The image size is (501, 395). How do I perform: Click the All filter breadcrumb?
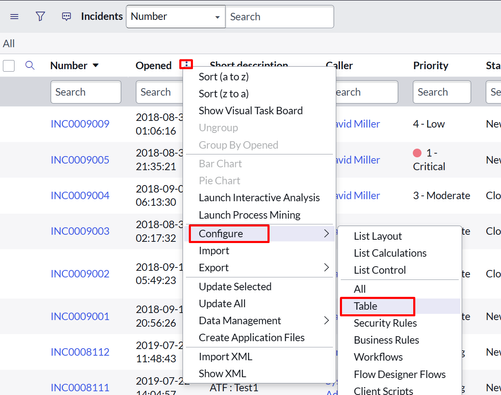coord(9,44)
